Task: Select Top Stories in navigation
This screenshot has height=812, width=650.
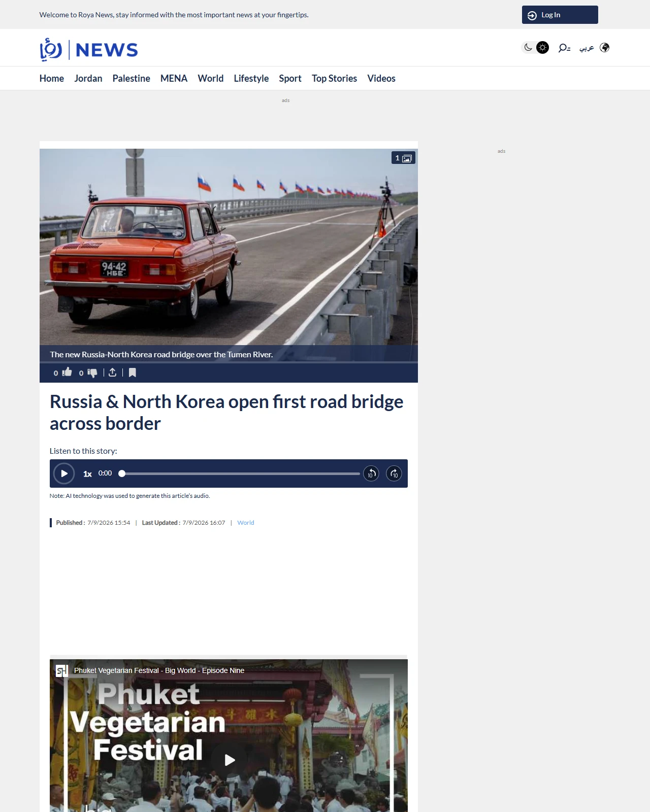Action: click(x=335, y=78)
